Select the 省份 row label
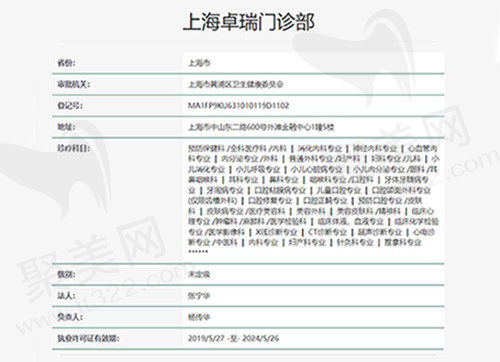This screenshot has width=500, height=362. point(66,63)
